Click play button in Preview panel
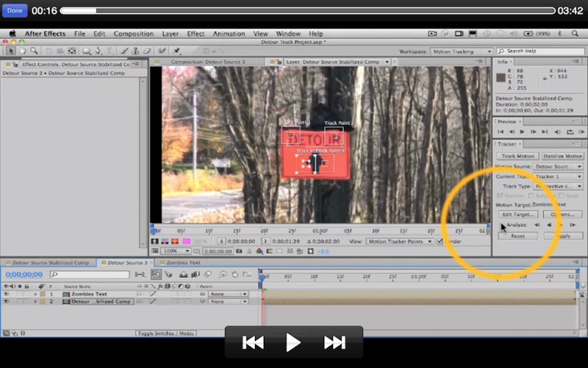Viewport: 588px width, 368px height. pyautogui.click(x=522, y=132)
